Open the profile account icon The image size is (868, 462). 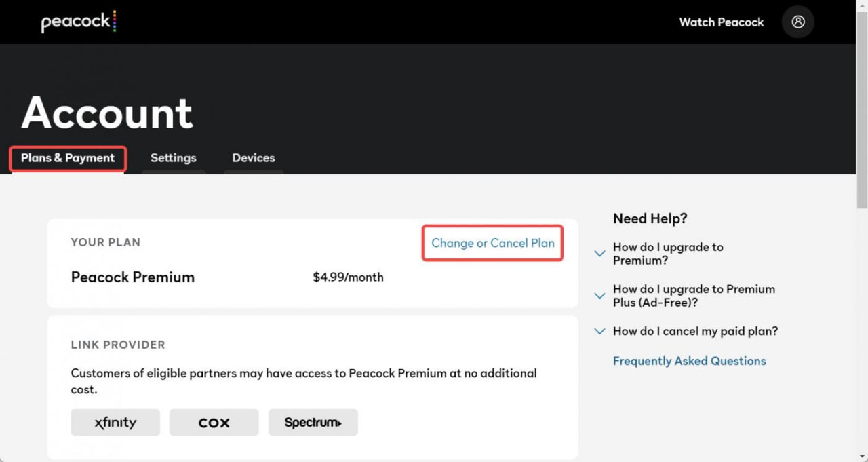(797, 22)
